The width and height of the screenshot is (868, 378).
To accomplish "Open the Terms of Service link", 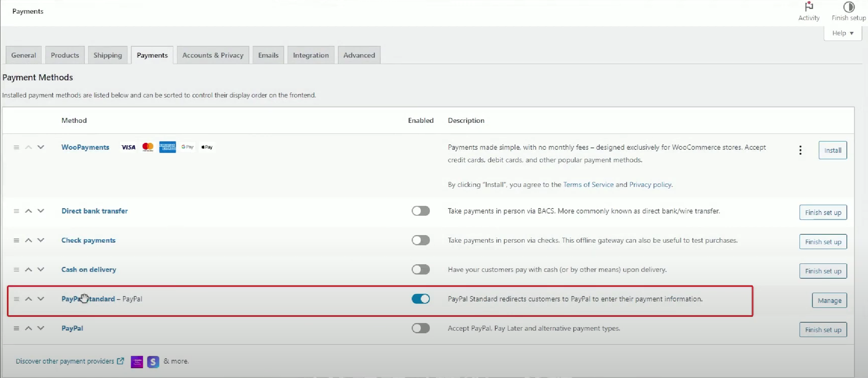I will [588, 185].
